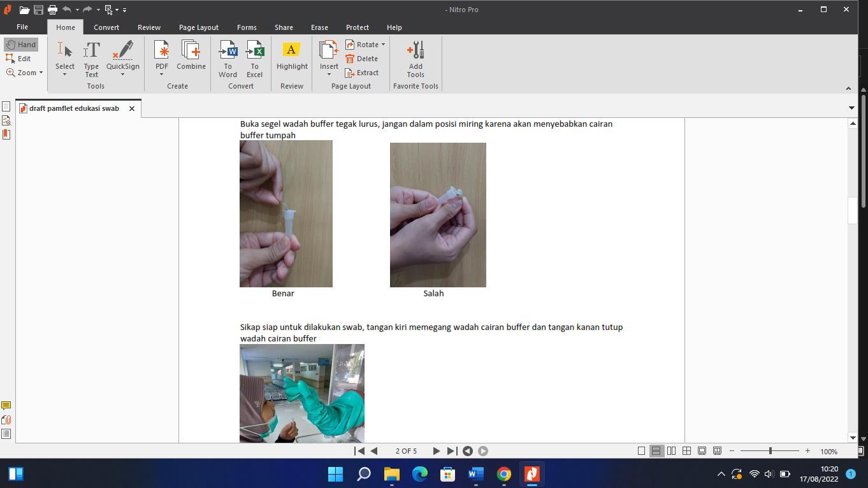
Task: Expand the QuickSign dropdown arrow
Action: point(122,75)
